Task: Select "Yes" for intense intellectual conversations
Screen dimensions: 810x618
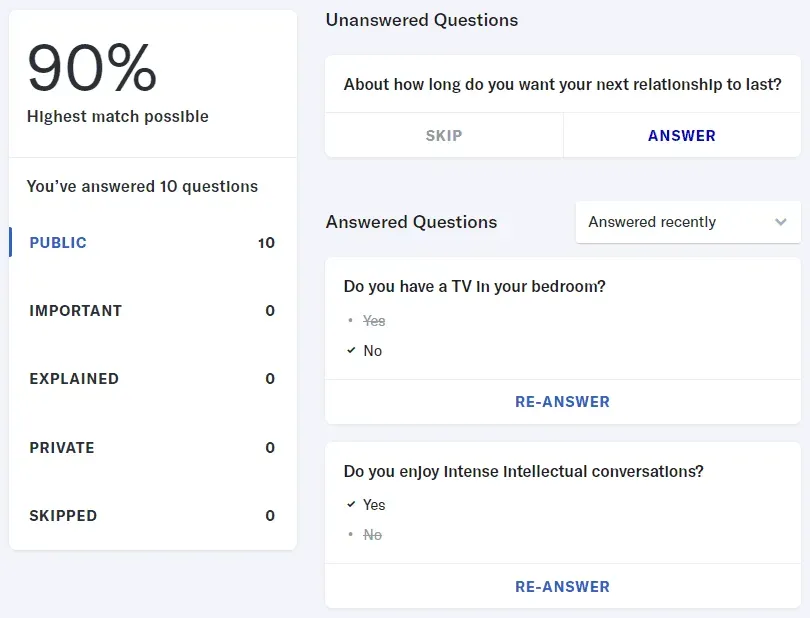Action: 373,505
